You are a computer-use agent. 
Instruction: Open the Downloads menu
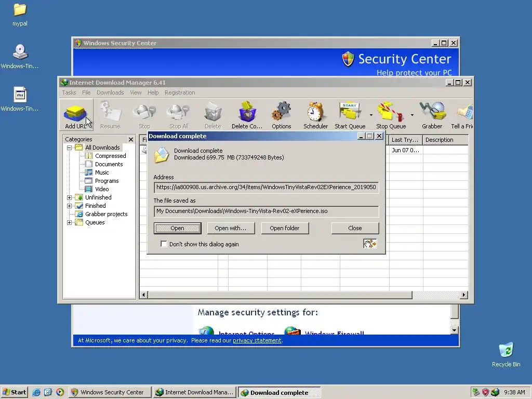(x=110, y=92)
